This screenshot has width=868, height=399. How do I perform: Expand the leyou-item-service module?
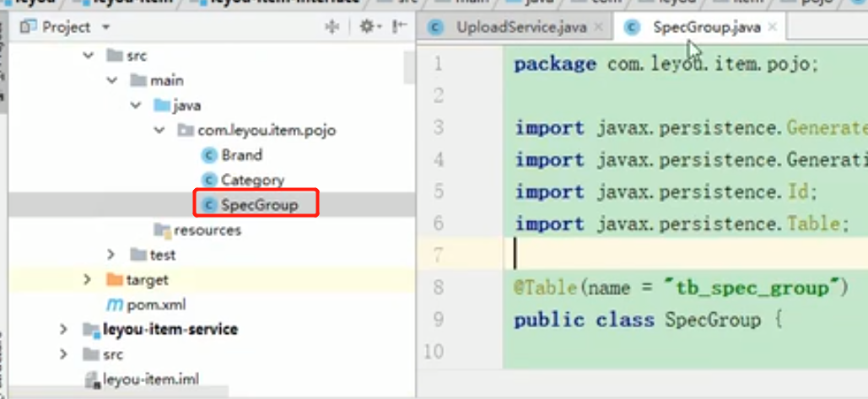click(63, 330)
